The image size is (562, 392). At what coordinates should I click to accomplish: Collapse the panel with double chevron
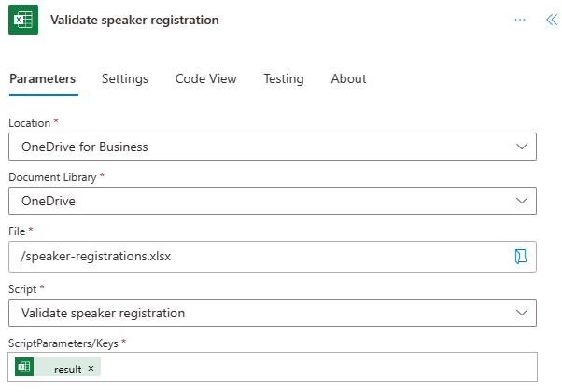[552, 20]
